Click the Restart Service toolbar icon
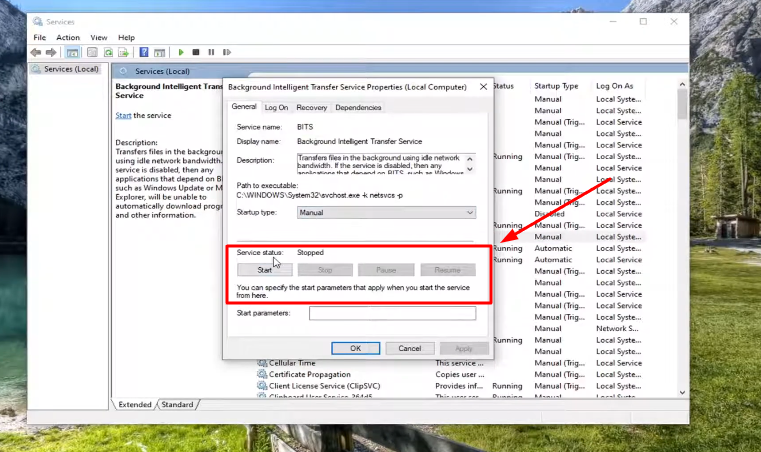761x452 pixels. click(227, 52)
